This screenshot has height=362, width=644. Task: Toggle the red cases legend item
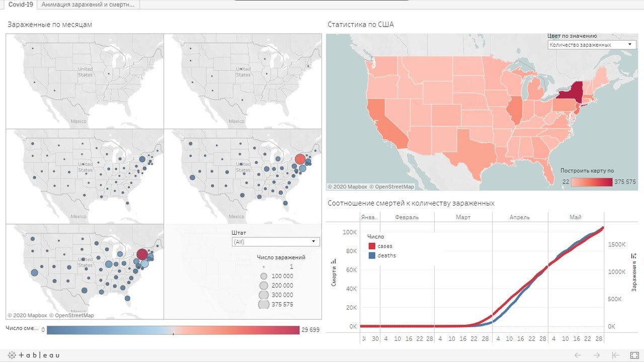[x=372, y=246]
